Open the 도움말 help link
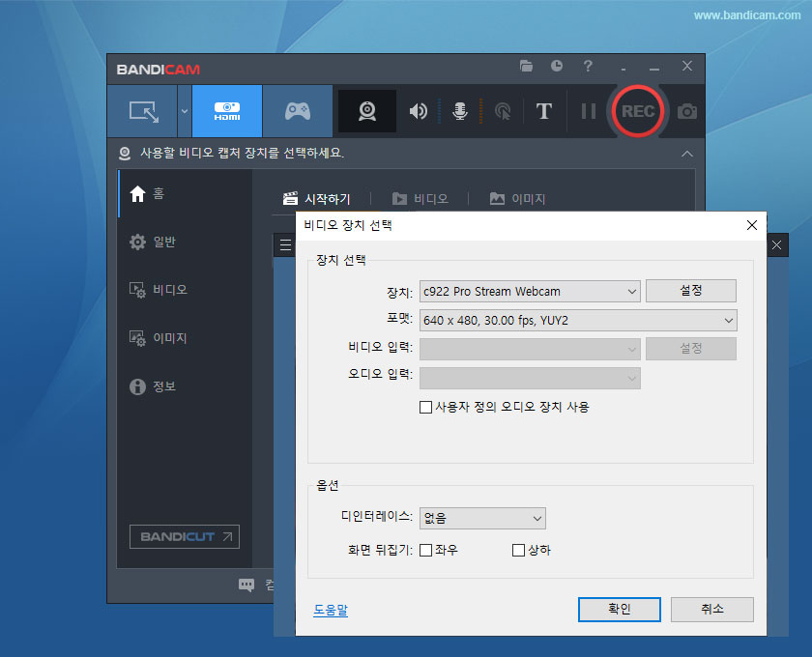Viewport: 812px width, 657px height. click(331, 611)
